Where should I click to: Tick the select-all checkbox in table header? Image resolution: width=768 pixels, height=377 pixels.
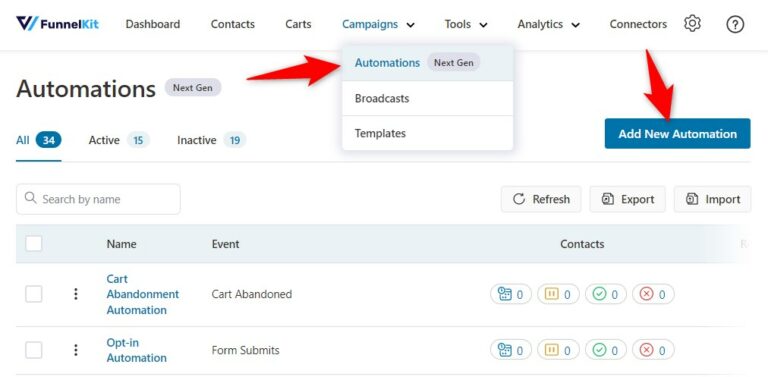34,243
